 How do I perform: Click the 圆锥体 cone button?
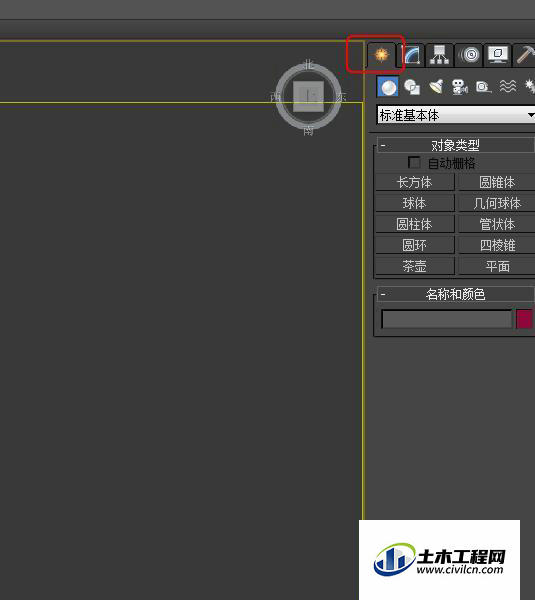pyautogui.click(x=497, y=182)
